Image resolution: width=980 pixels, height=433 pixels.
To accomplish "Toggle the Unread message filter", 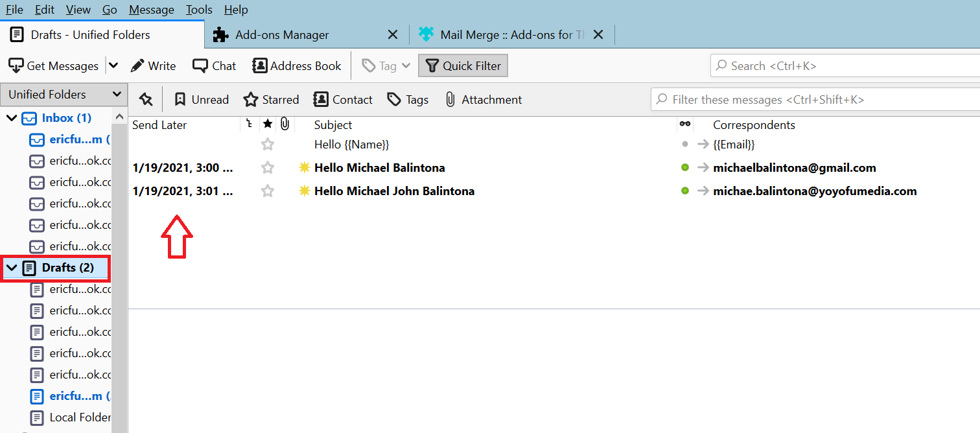I will pyautogui.click(x=201, y=99).
